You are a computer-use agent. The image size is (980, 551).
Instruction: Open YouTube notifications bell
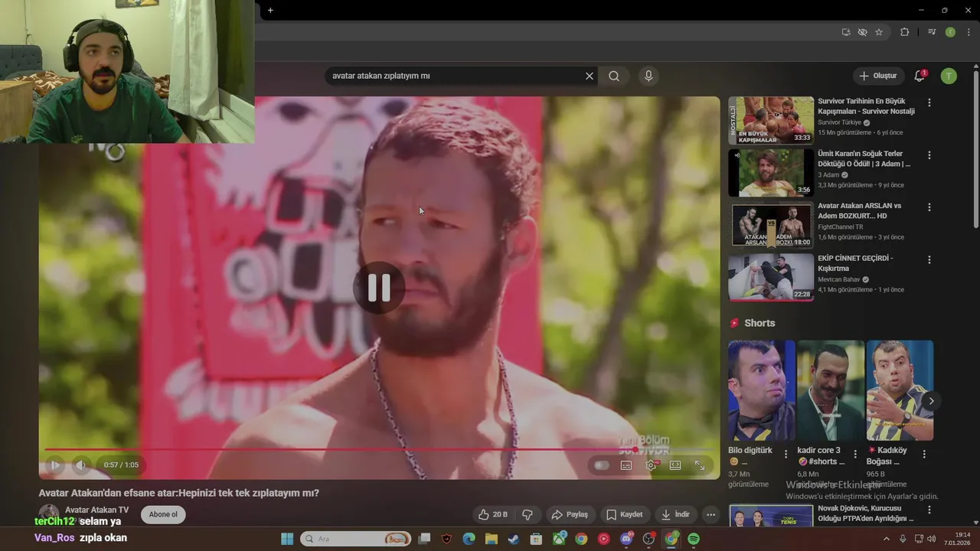pyautogui.click(x=920, y=76)
